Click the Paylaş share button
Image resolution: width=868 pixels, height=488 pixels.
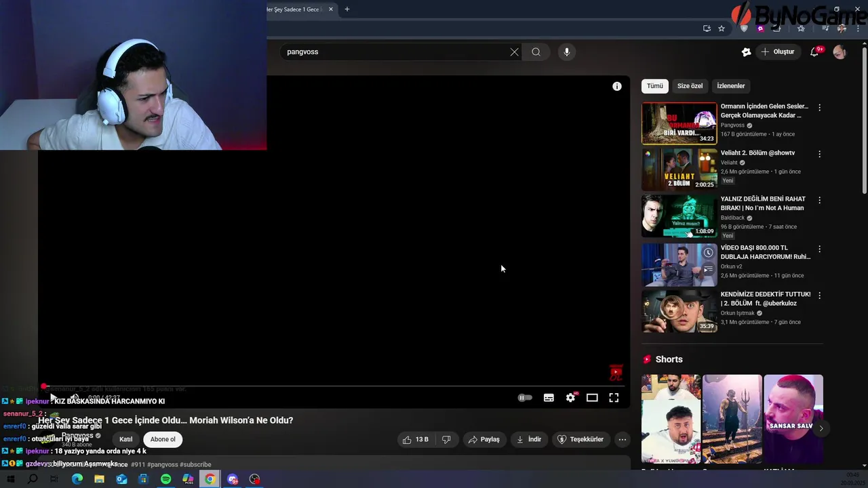point(484,439)
